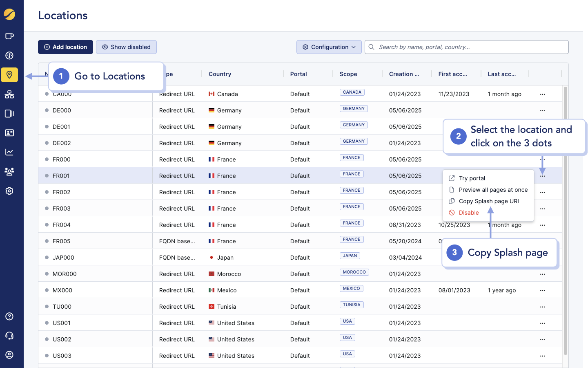Image resolution: width=588 pixels, height=368 pixels.
Task: Open the analytics chart icon in sidebar
Action: [9, 152]
